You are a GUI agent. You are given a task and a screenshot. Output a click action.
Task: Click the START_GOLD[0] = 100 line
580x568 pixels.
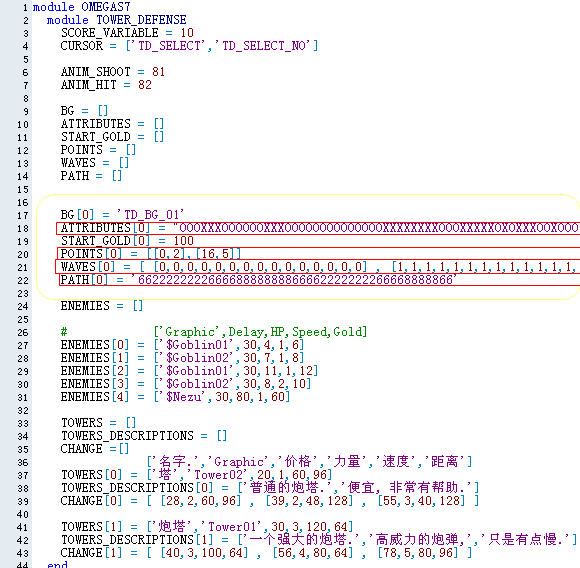click(x=127, y=241)
